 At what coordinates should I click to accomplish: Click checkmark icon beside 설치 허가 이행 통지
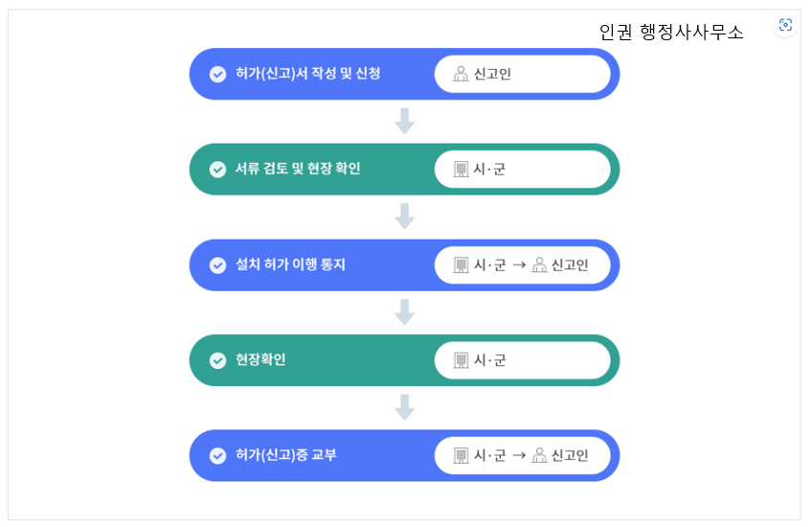pyautogui.click(x=217, y=265)
